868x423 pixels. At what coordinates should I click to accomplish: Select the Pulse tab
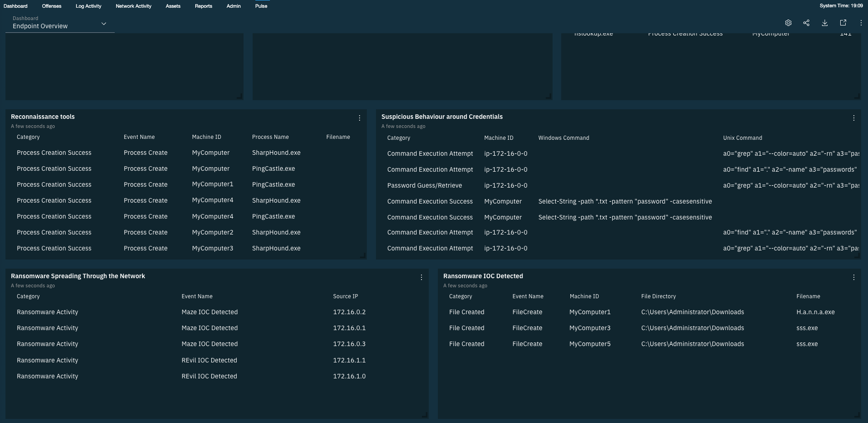260,6
